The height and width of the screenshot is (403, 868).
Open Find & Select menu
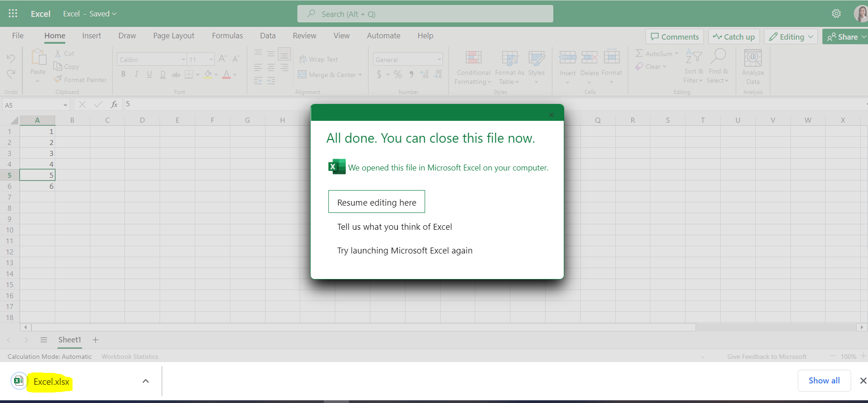point(718,67)
